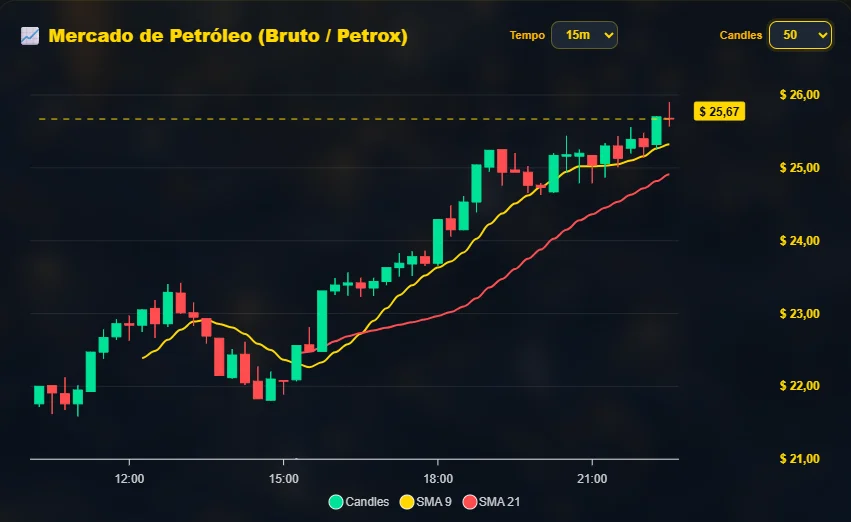Toggle the Candles legend item
851x522 pixels.
[x=359, y=502]
